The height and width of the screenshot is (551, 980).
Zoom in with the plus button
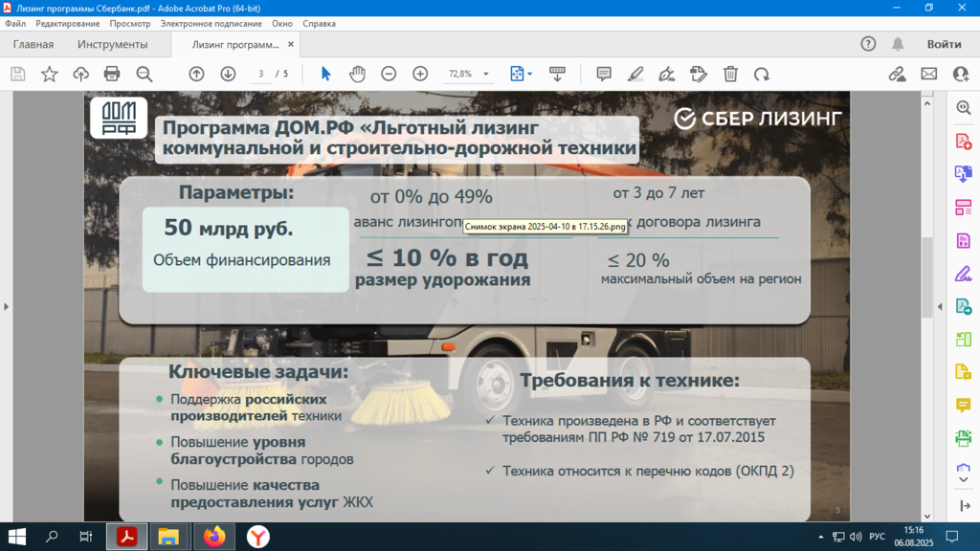click(420, 74)
